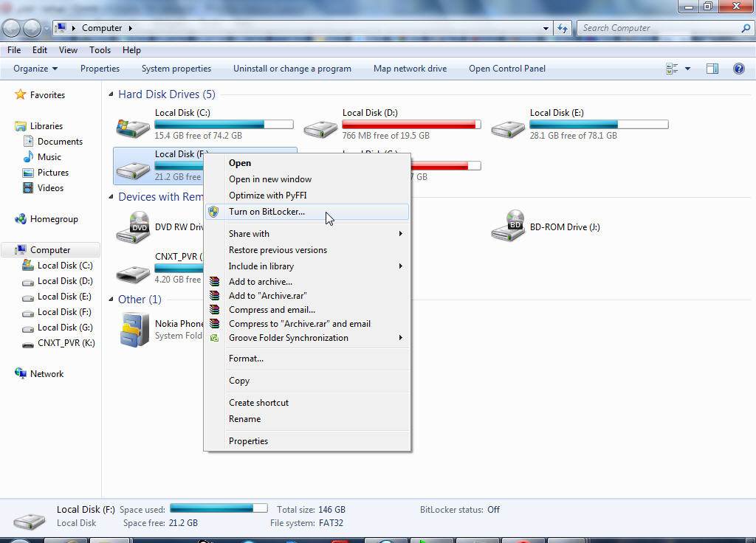The image size is (756, 543).
Task: Click the Help question mark icon
Action: click(738, 69)
